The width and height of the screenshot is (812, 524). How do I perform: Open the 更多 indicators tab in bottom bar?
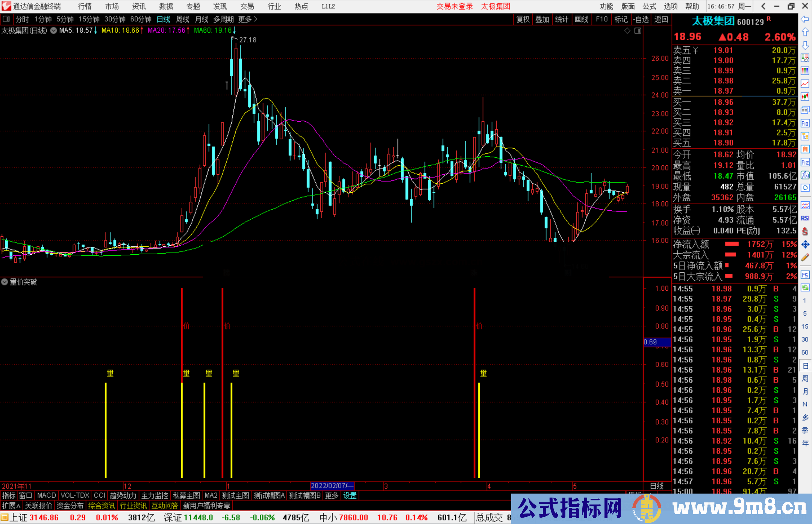pos(332,495)
